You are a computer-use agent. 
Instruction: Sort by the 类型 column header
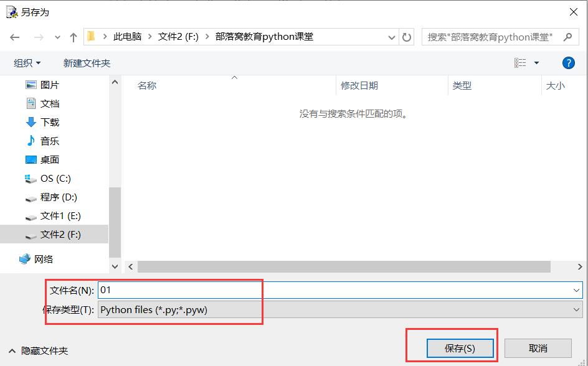click(462, 85)
